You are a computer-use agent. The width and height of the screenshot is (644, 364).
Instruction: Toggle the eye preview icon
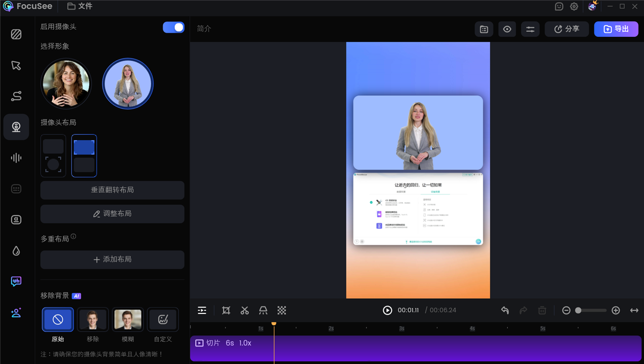click(x=507, y=29)
